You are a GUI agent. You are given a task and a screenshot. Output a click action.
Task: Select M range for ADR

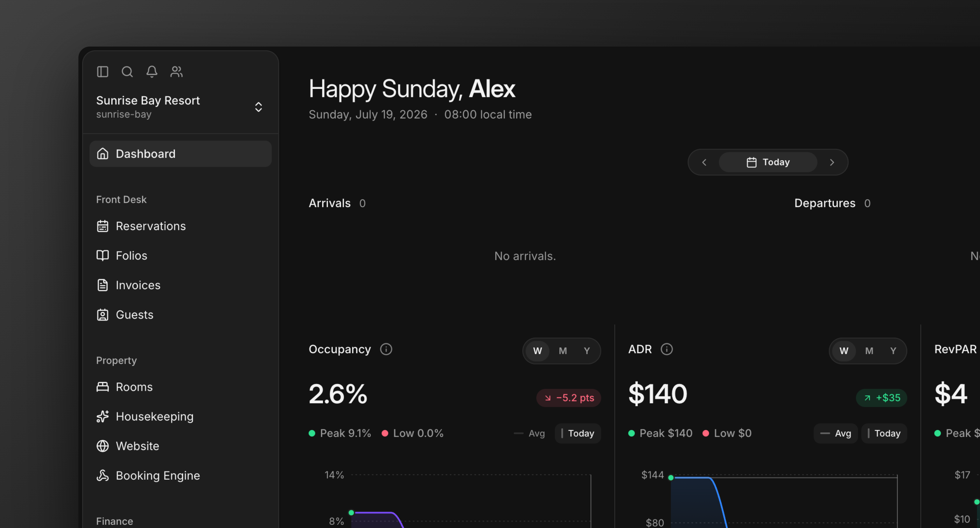click(869, 351)
